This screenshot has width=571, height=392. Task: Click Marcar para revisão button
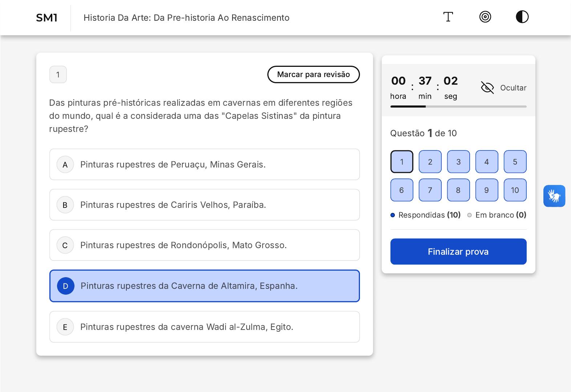point(313,74)
